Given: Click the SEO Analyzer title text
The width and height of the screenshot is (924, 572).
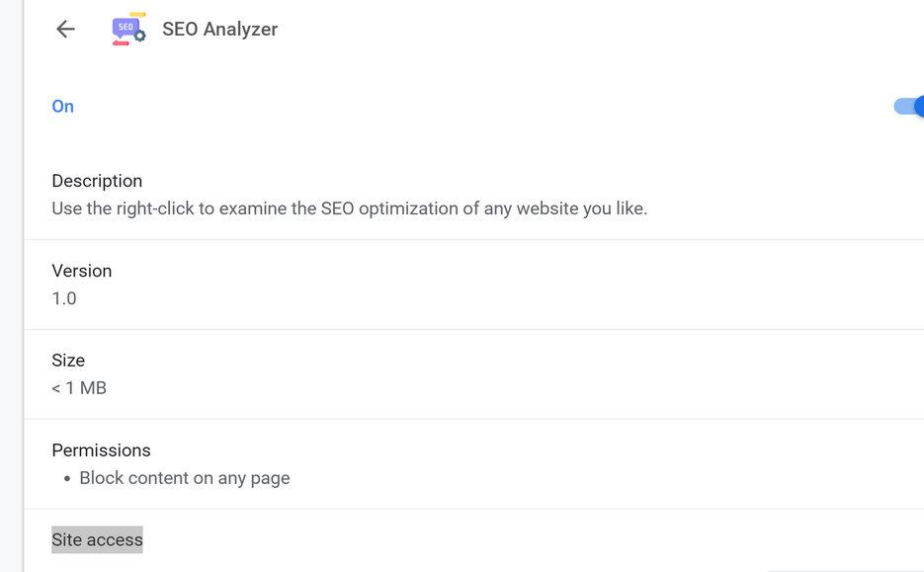Looking at the screenshot, I should click(x=219, y=30).
